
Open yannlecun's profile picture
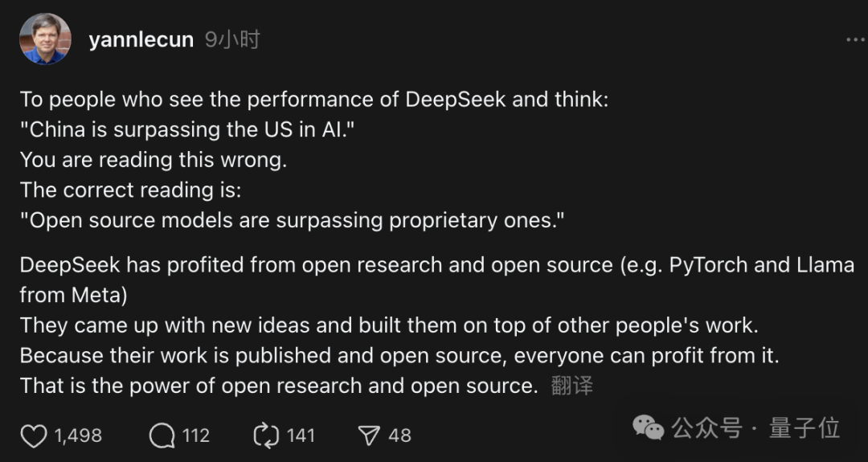click(x=45, y=39)
